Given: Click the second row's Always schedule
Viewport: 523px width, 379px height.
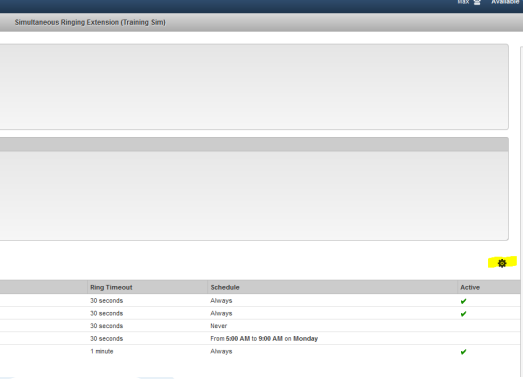Looking at the screenshot, I should click(x=221, y=313).
